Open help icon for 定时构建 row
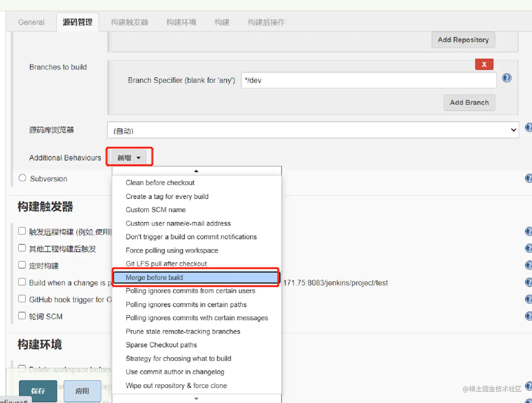The width and height of the screenshot is (532, 403). click(x=529, y=265)
